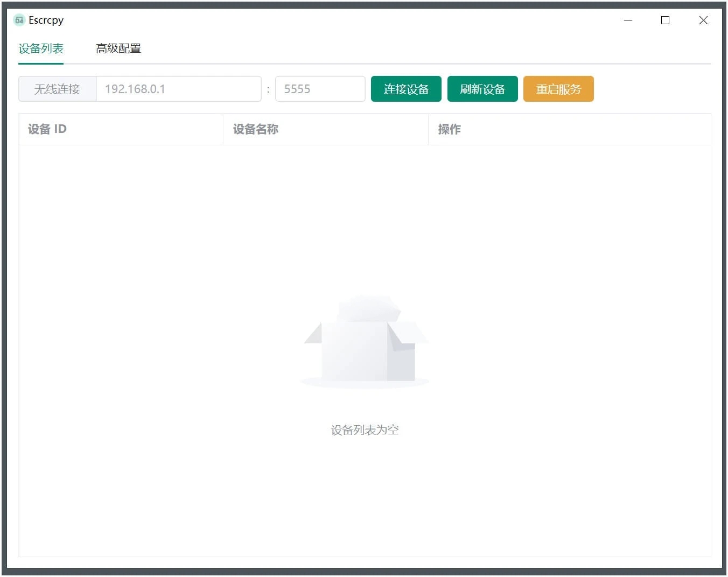Click the Escrcpy window title text
Image resolution: width=728 pixels, height=577 pixels.
(x=45, y=20)
